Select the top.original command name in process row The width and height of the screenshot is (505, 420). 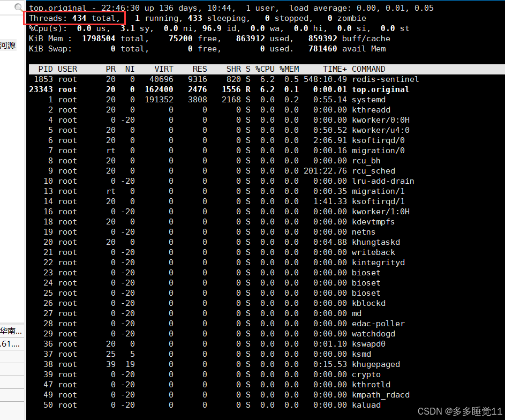(380, 89)
